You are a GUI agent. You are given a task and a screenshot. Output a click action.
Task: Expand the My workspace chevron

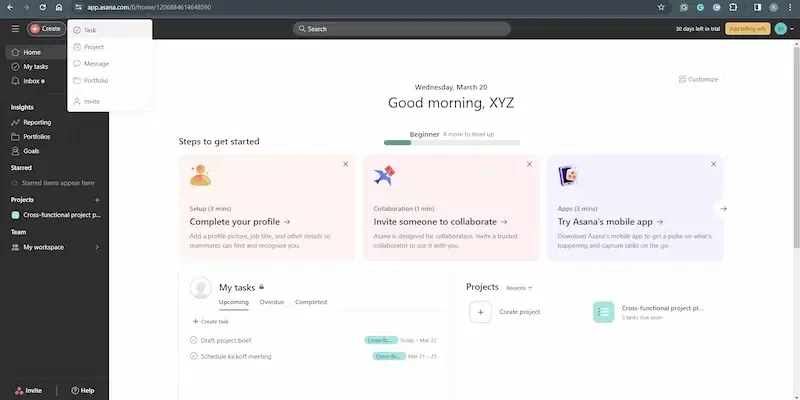[x=97, y=247]
